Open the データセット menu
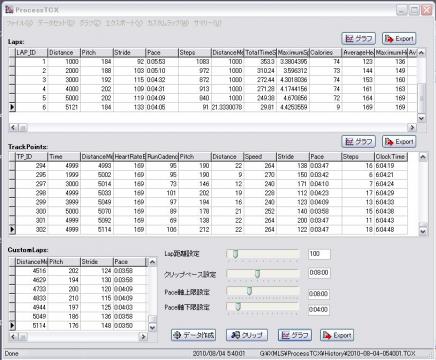The width and height of the screenshot is (436, 360). pyautogui.click(x=56, y=23)
